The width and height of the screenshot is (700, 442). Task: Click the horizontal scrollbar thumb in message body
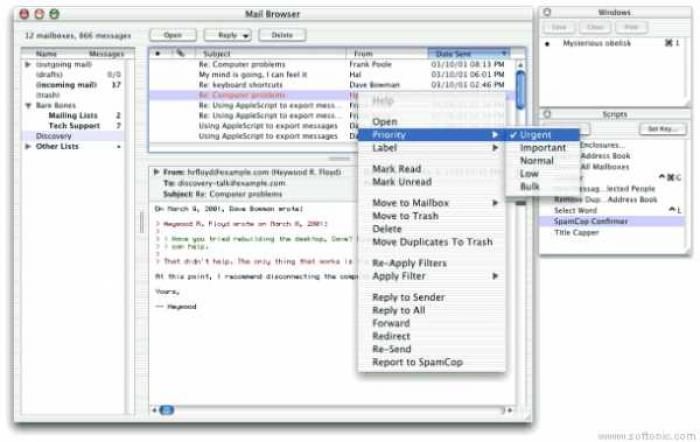point(167,410)
